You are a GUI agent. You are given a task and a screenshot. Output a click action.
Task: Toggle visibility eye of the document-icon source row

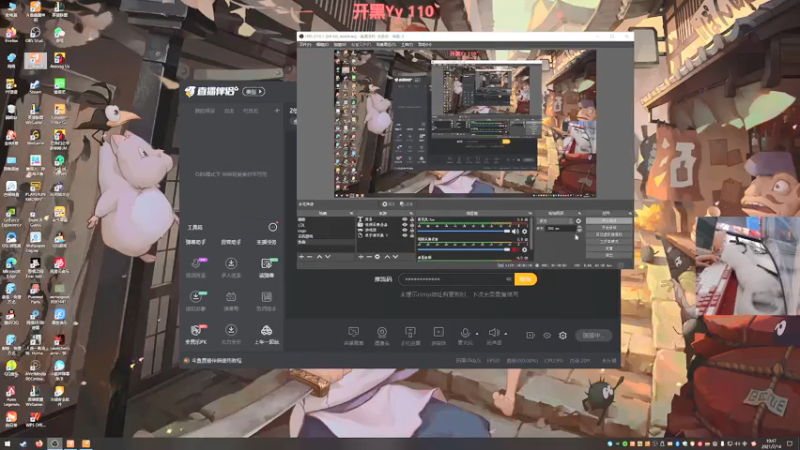(x=405, y=235)
